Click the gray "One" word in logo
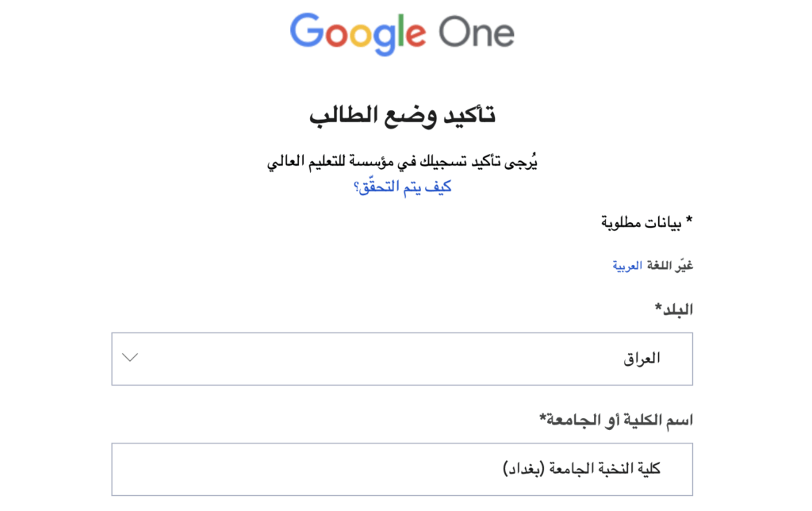Viewport: 812px width, 511px height. pos(477,33)
